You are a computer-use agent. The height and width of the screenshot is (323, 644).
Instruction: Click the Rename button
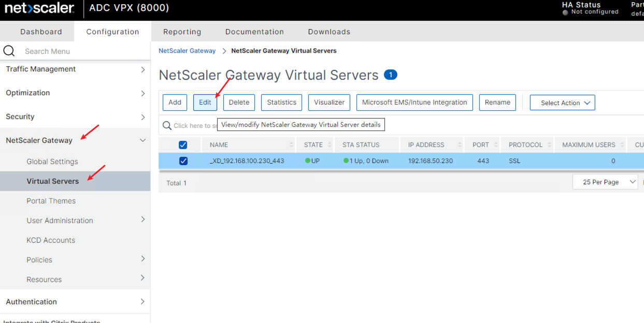[x=497, y=102]
